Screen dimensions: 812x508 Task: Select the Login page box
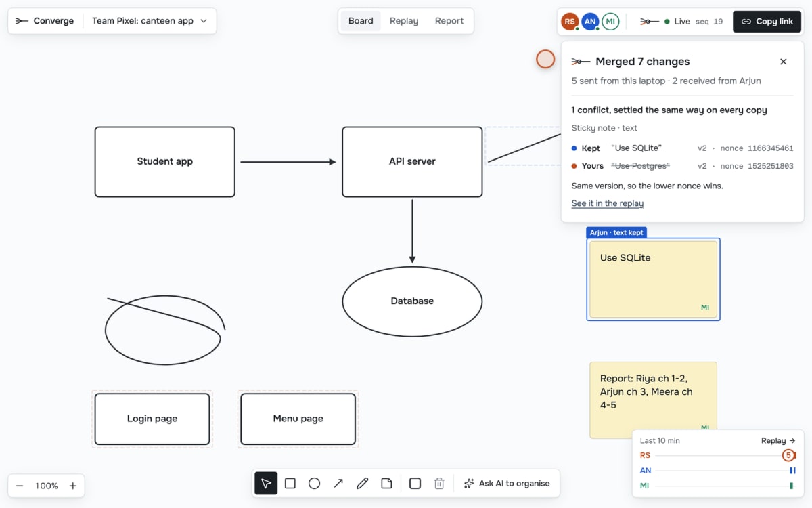pyautogui.click(x=152, y=419)
